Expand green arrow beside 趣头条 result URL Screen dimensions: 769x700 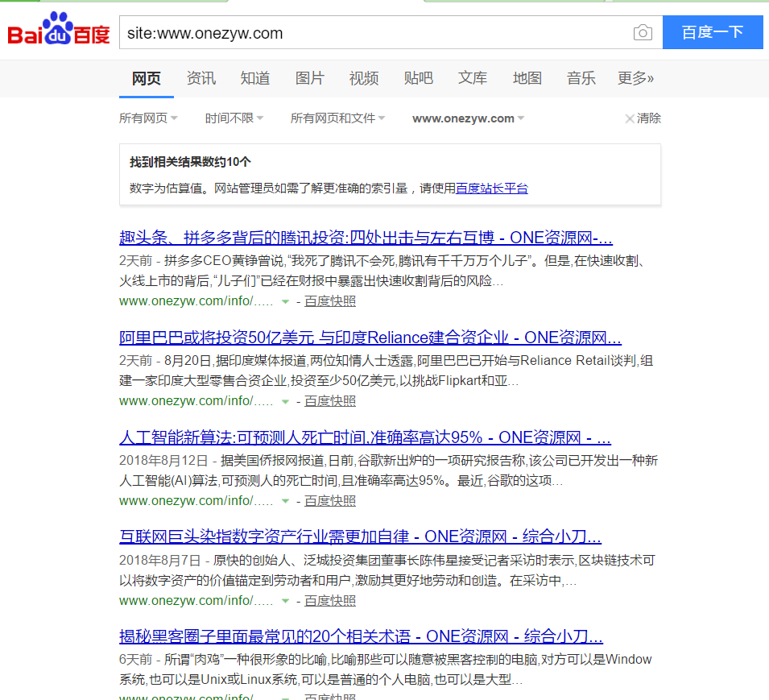[x=285, y=302]
